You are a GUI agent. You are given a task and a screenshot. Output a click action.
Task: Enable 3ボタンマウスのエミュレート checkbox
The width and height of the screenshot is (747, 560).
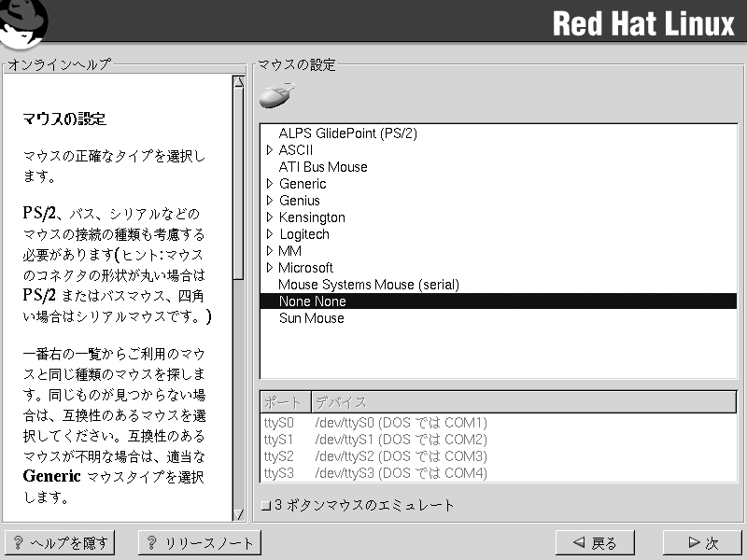(266, 506)
